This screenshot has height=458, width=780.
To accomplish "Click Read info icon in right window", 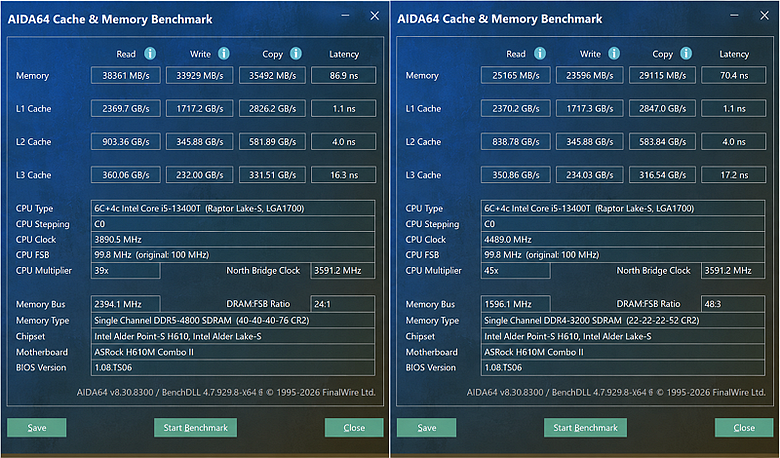I will [x=540, y=54].
